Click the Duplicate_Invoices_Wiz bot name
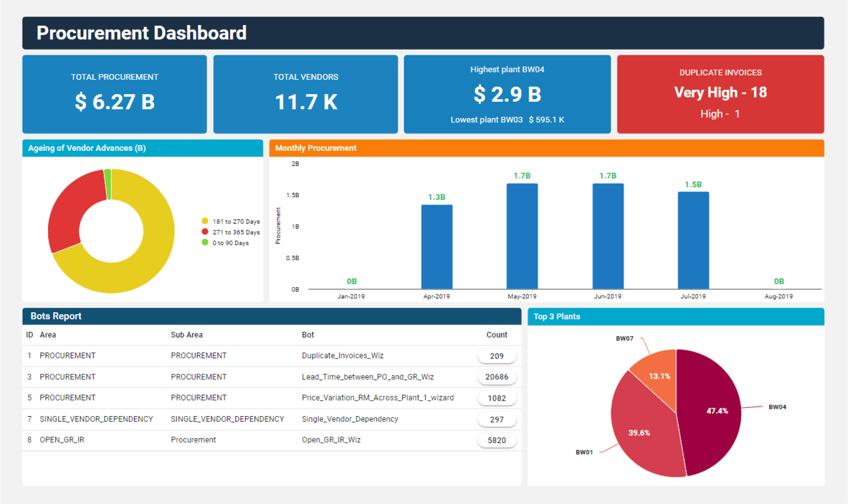This screenshot has width=848, height=504. click(x=343, y=356)
